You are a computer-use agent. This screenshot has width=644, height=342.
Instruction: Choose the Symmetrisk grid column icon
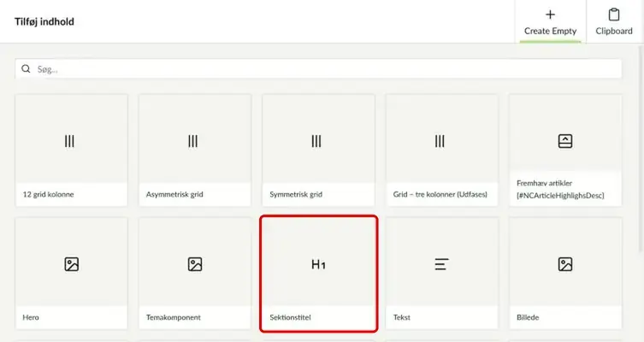point(316,141)
